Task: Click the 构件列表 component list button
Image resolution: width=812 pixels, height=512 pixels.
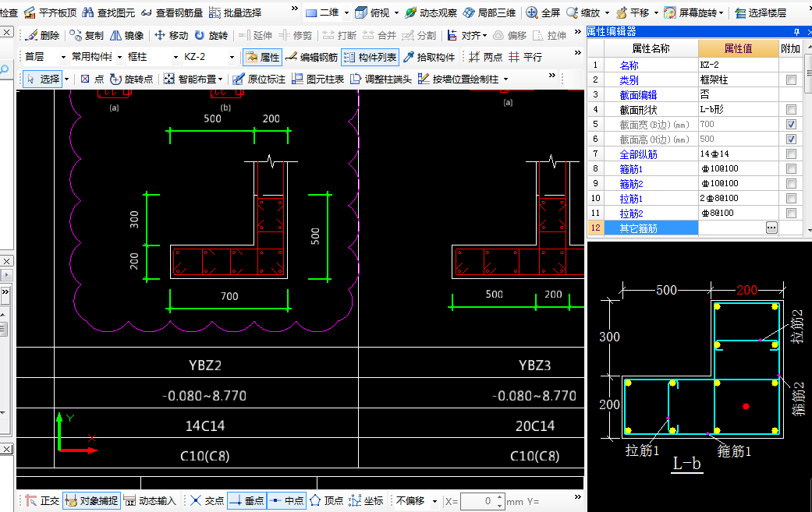Action: [371, 58]
